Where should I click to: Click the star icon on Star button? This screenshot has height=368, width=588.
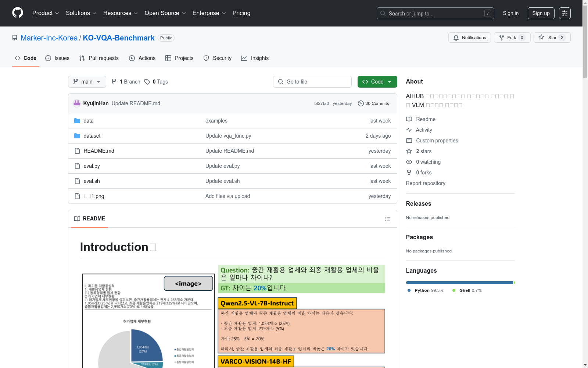pos(541,37)
